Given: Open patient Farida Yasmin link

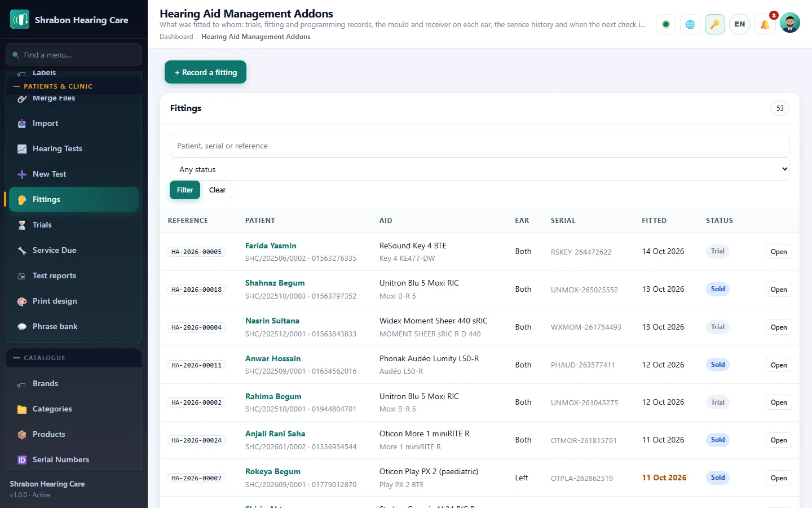Looking at the screenshot, I should click(271, 246).
